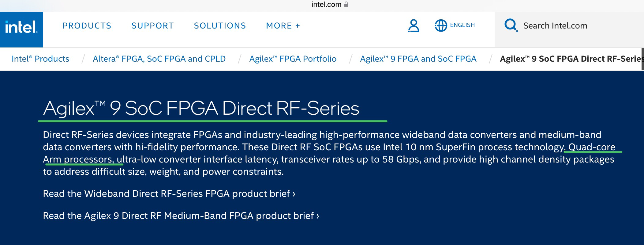Read the Wideband Direct RF-Series product brief

(169, 193)
